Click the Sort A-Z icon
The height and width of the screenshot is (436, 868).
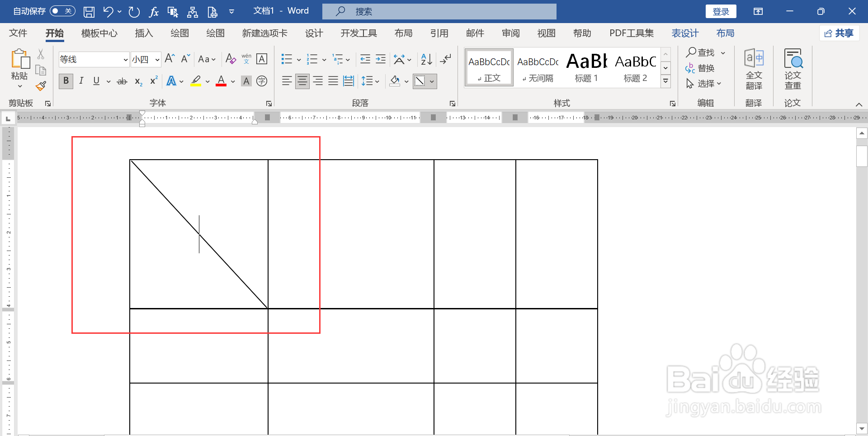tap(426, 59)
